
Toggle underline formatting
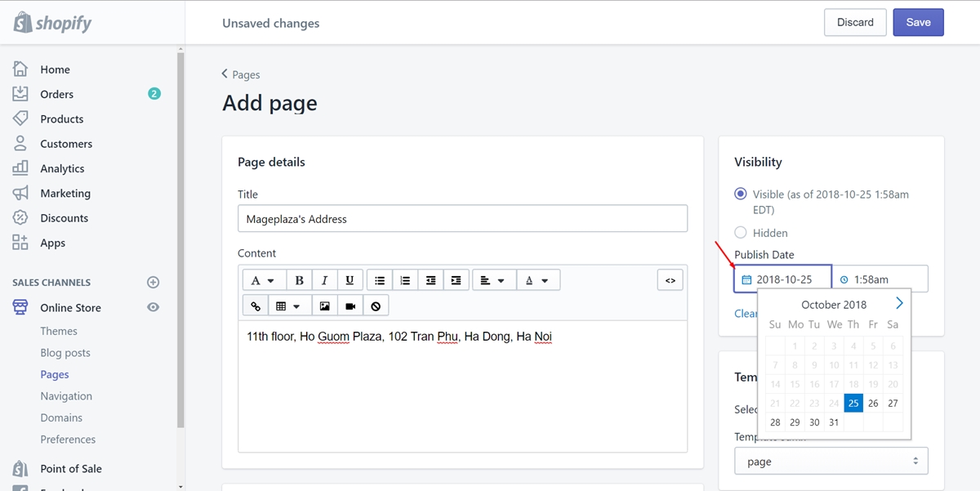pyautogui.click(x=350, y=280)
